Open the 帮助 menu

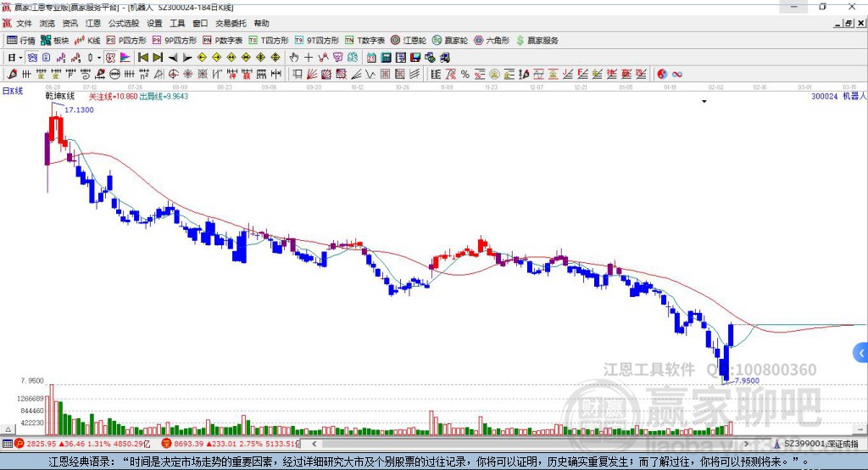(x=261, y=23)
